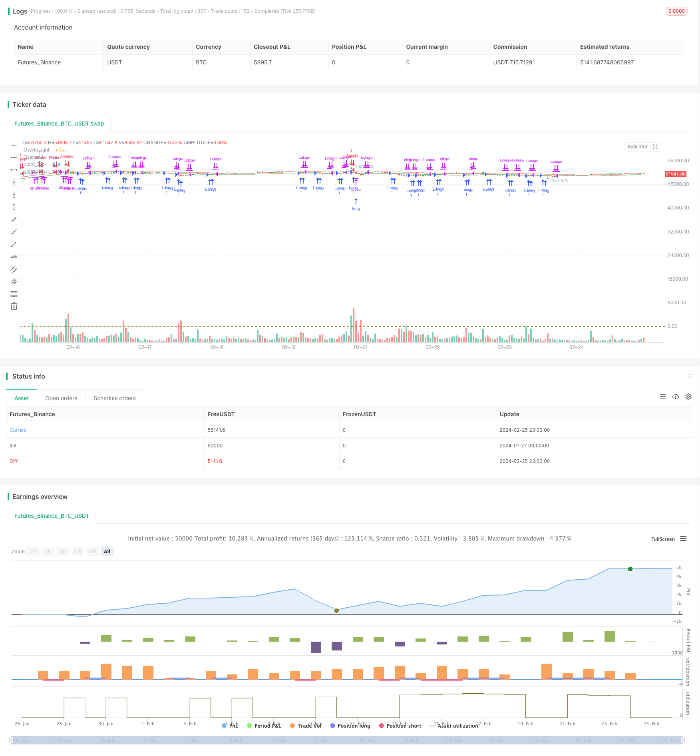Download status info via cloud icon
This screenshot has height=756, width=700.
(676, 397)
